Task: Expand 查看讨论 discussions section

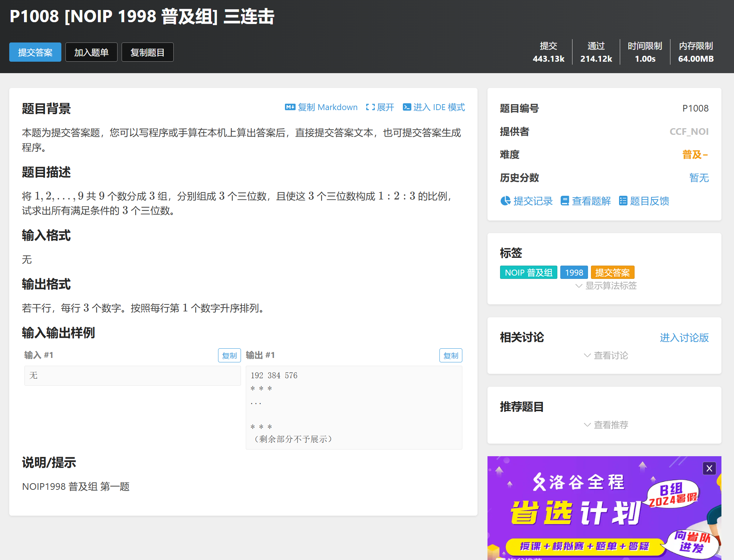Action: coord(606,355)
